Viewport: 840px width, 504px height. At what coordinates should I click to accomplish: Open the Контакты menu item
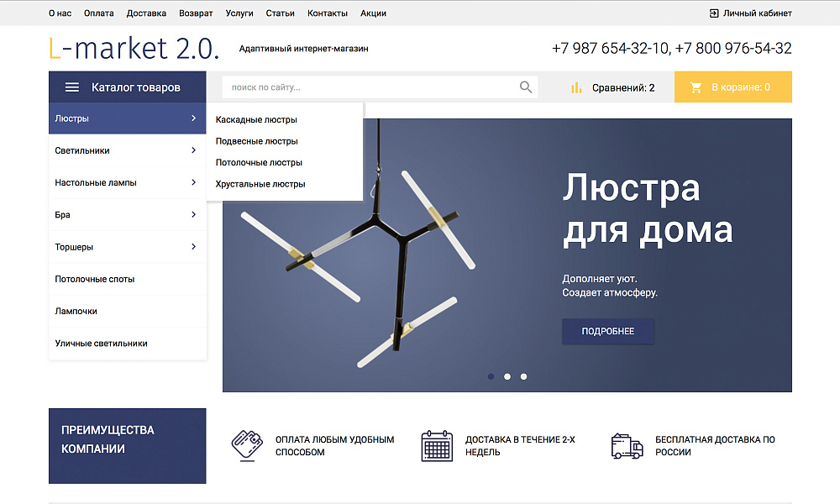[x=328, y=13]
